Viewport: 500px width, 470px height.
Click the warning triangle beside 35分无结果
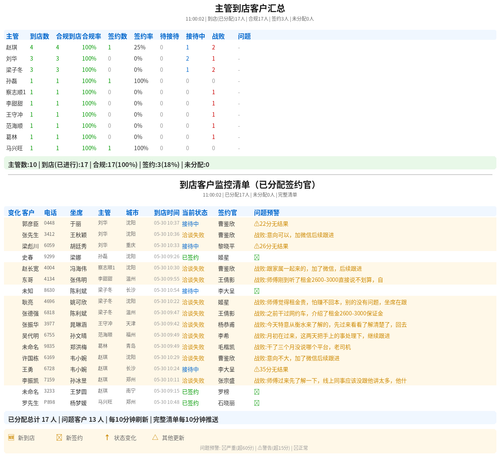(257, 369)
